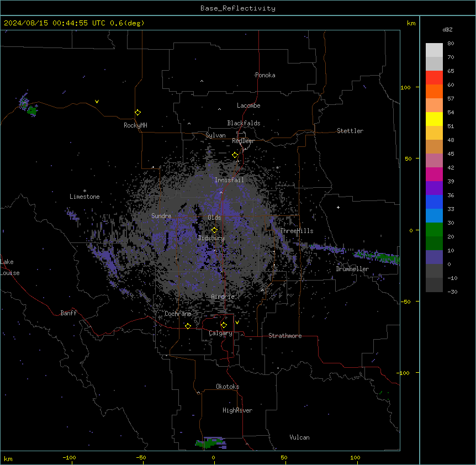Image resolution: width=476 pixels, height=465 pixels.
Task: Click the Stettler label
Action: click(x=350, y=131)
